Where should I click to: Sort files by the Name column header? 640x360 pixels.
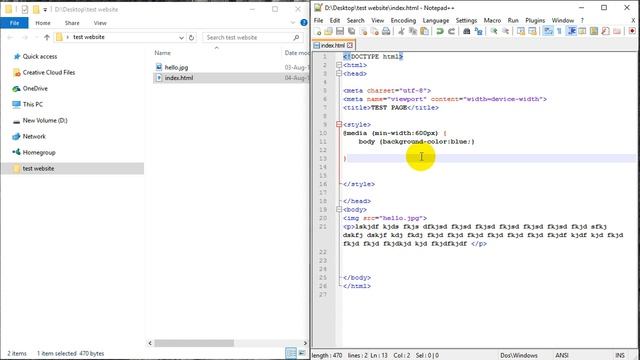coord(162,53)
